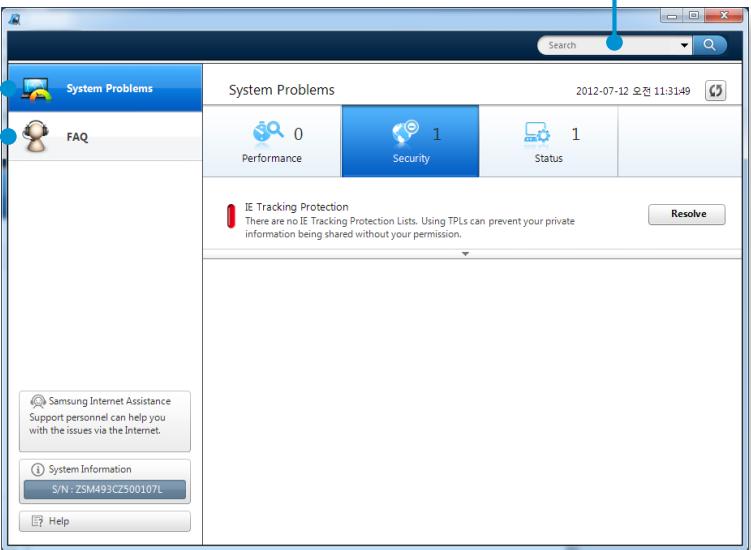This screenshot has height=550, width=751.
Task: Click the System Problems heading in main pane
Action: [282, 90]
